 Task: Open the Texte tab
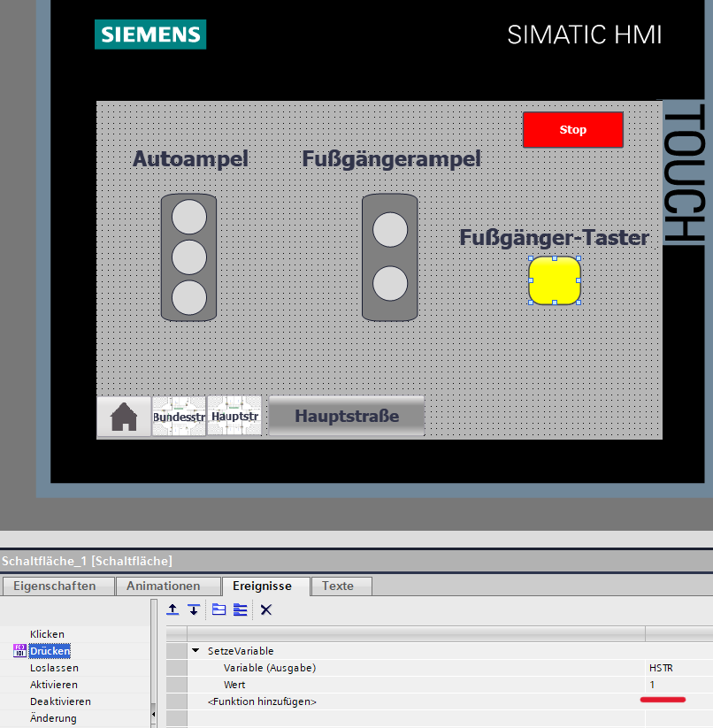click(x=337, y=586)
